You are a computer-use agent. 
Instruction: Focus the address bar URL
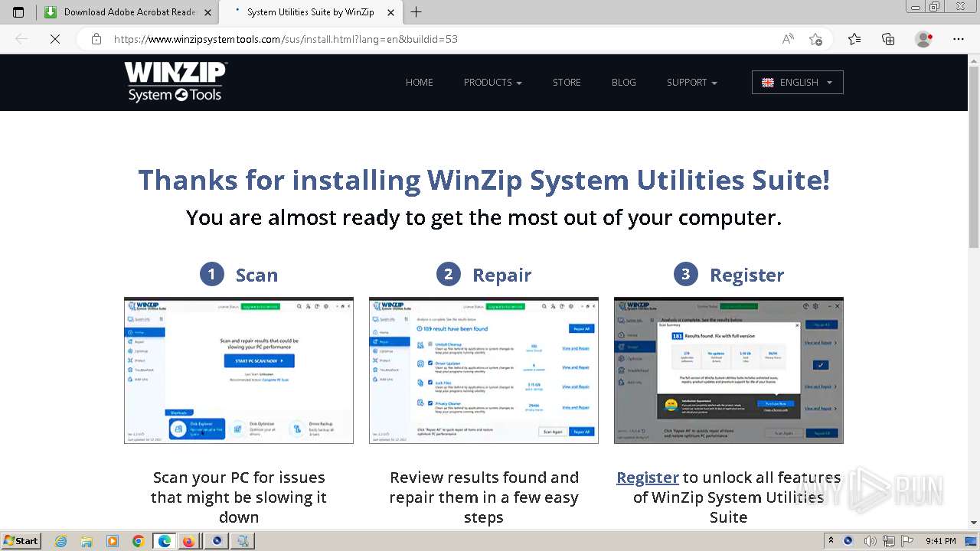click(286, 39)
